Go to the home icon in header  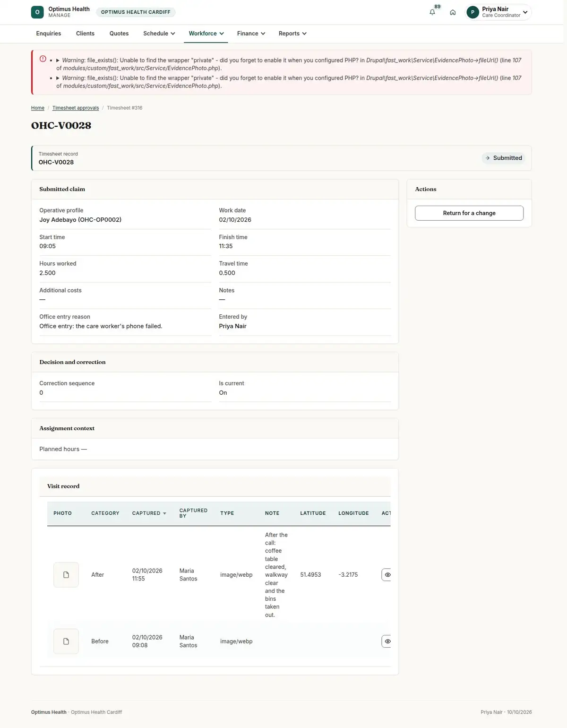click(453, 12)
